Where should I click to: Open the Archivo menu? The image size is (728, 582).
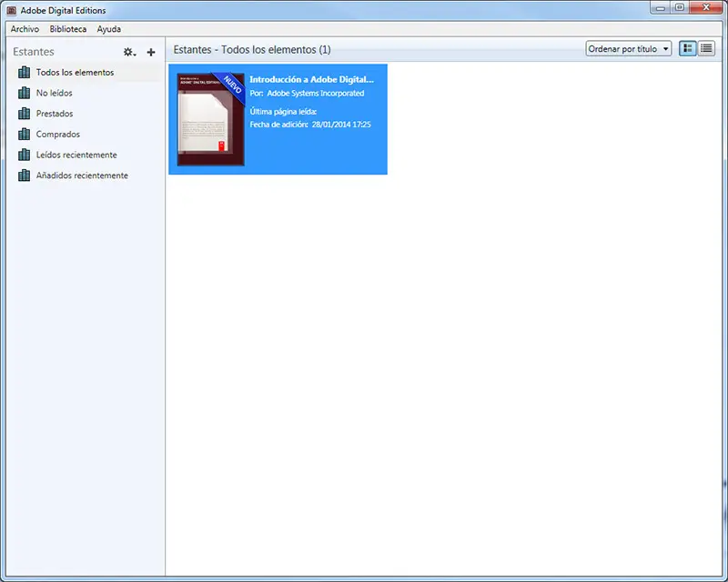coord(25,29)
